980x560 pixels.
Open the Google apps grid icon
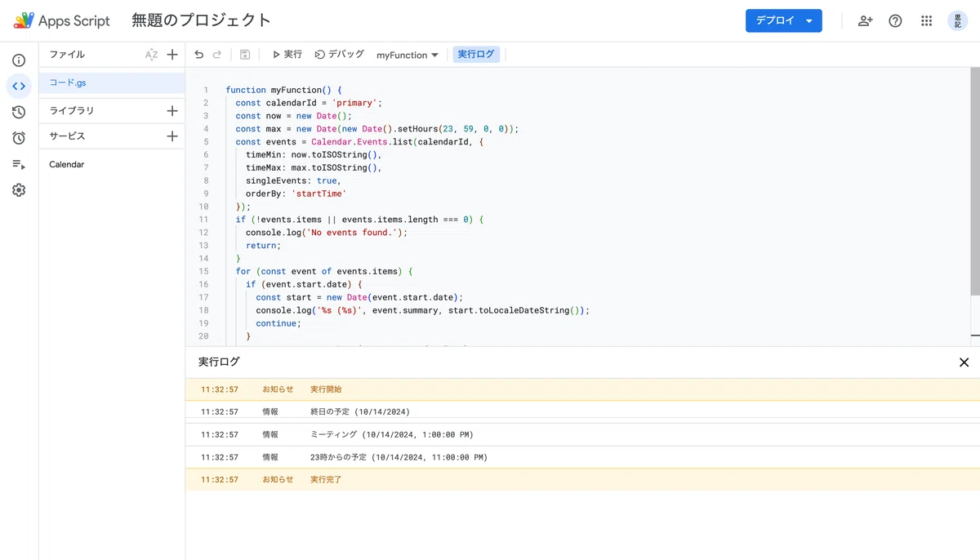click(926, 21)
